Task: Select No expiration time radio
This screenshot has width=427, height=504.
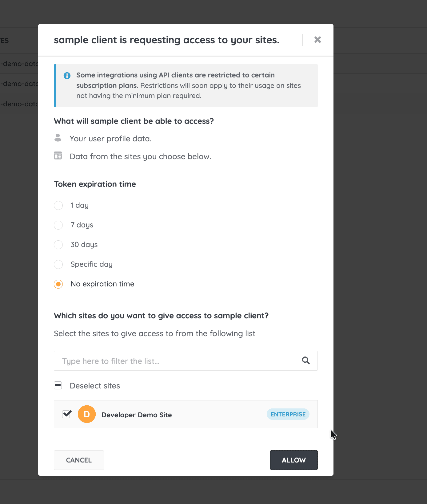Action: pyautogui.click(x=58, y=284)
